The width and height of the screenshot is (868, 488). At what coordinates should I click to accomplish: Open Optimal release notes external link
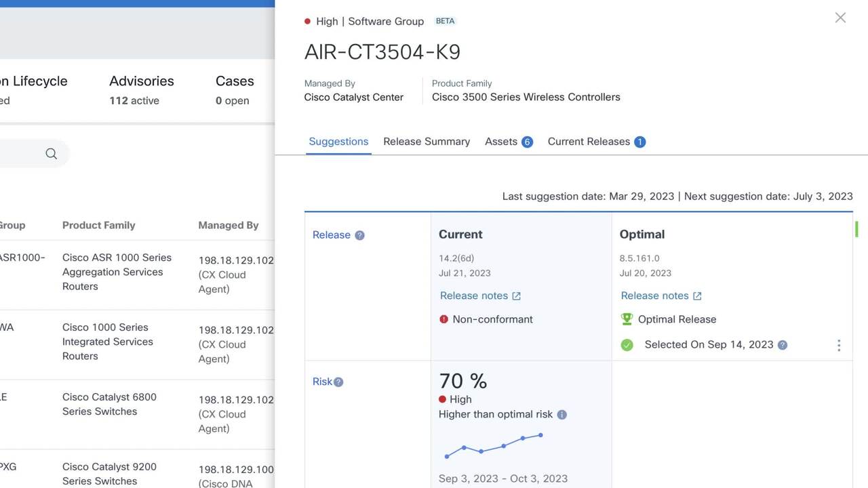pos(661,296)
